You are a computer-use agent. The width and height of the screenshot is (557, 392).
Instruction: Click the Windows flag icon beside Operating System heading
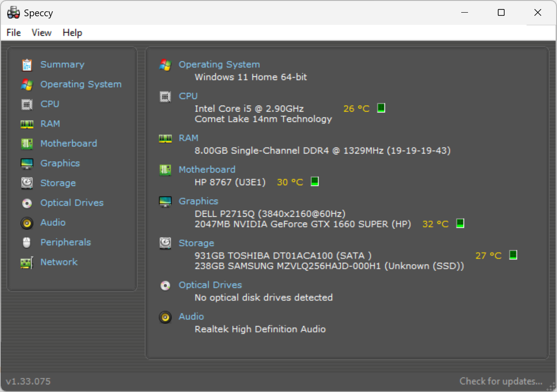165,65
